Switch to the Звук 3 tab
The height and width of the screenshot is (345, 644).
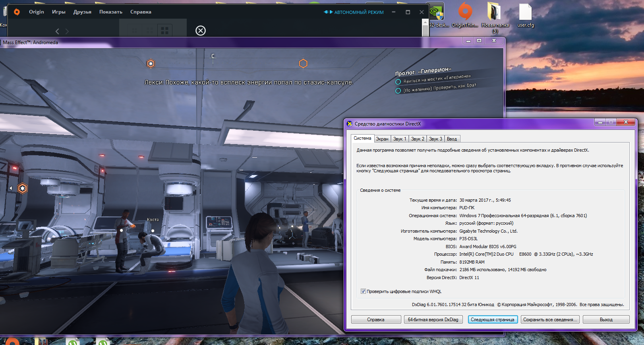pyautogui.click(x=435, y=139)
